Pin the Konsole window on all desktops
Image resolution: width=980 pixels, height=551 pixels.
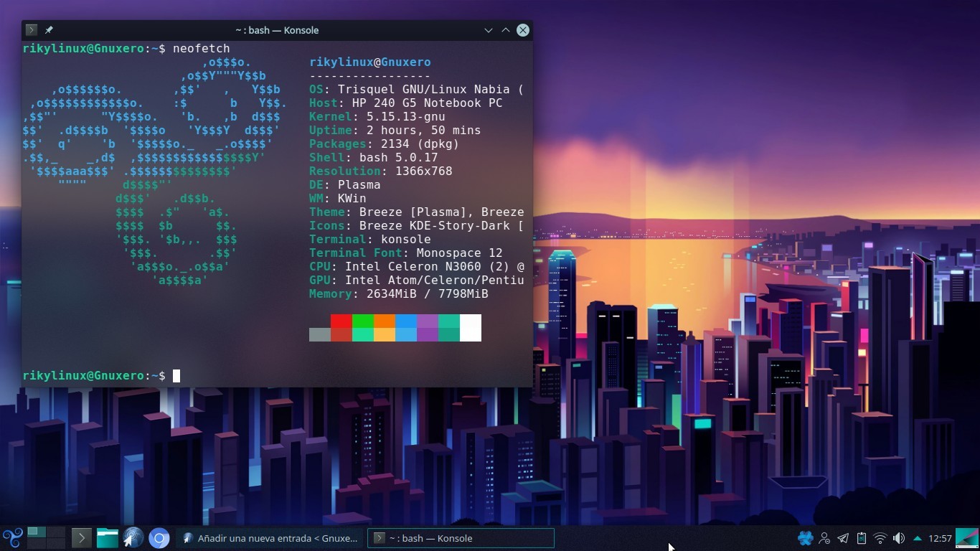click(49, 30)
